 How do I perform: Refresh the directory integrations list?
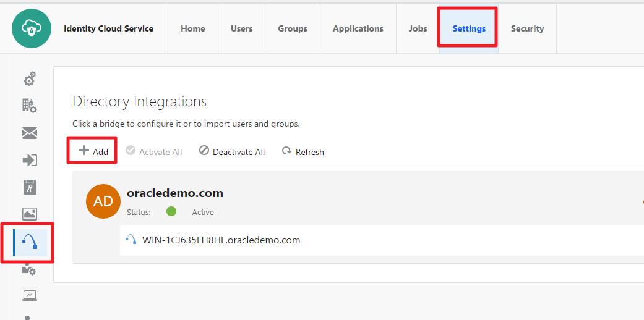(x=303, y=151)
